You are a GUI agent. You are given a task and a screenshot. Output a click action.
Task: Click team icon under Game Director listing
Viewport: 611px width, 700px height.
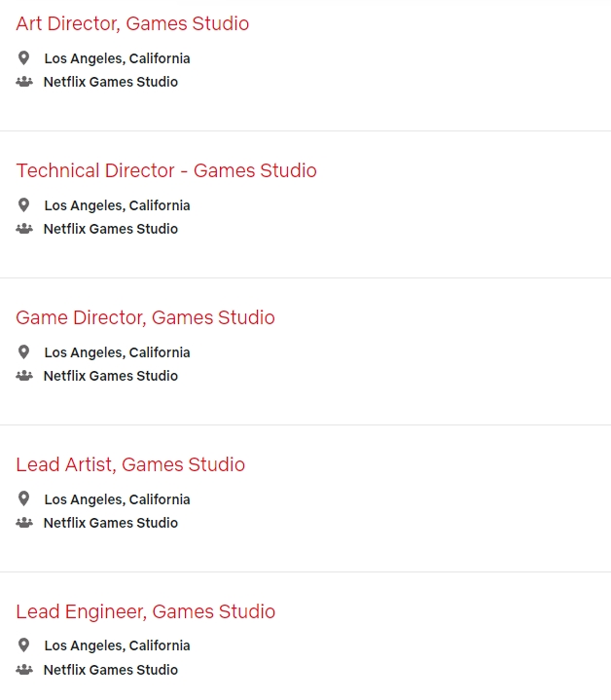[24, 376]
